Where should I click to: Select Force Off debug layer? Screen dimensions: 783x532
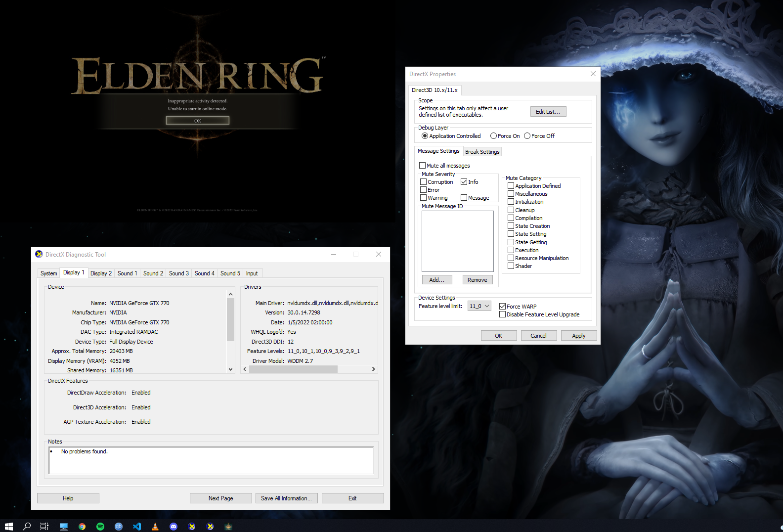[527, 136]
